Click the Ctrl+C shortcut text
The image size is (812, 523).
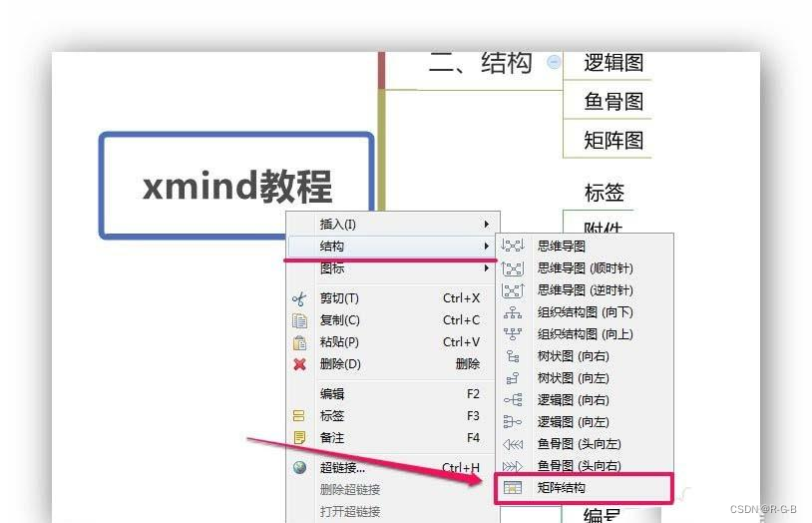461,320
